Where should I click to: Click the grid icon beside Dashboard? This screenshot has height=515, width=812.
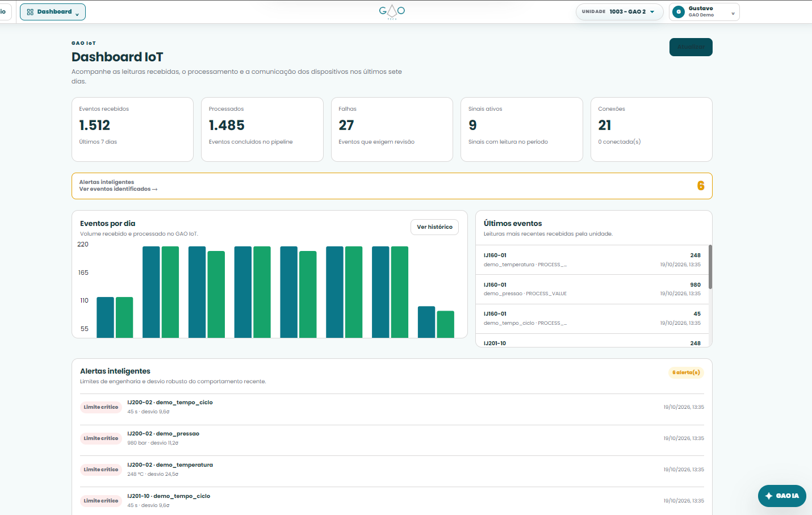pyautogui.click(x=30, y=12)
